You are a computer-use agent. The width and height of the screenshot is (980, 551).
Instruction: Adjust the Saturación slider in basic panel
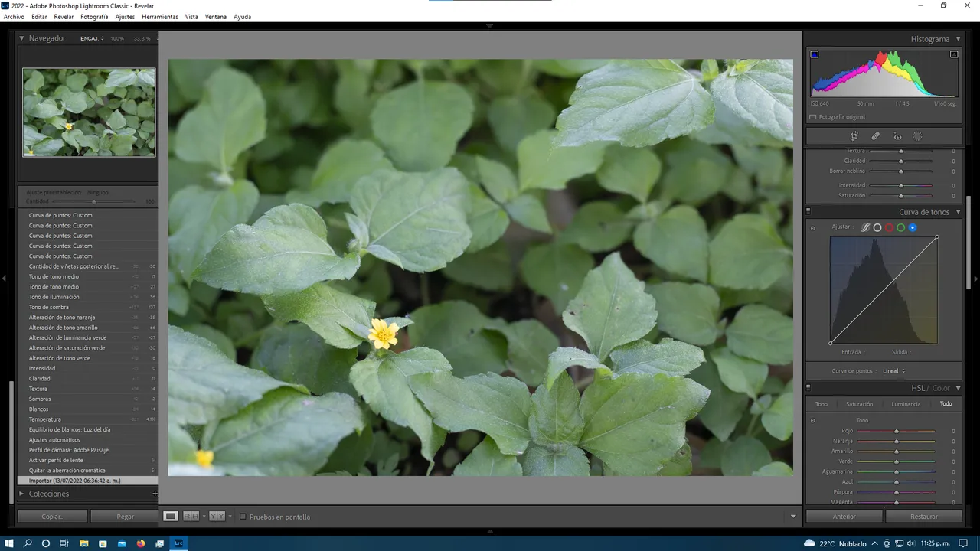click(x=901, y=196)
